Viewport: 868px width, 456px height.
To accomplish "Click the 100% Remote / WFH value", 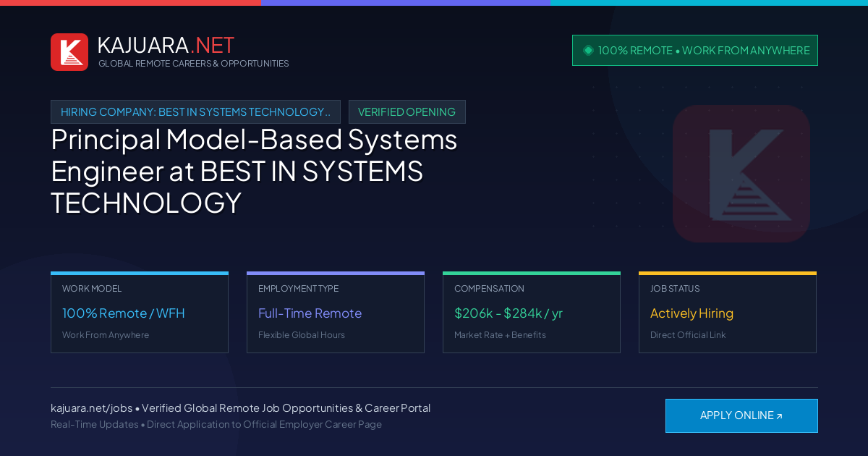I will click(124, 313).
